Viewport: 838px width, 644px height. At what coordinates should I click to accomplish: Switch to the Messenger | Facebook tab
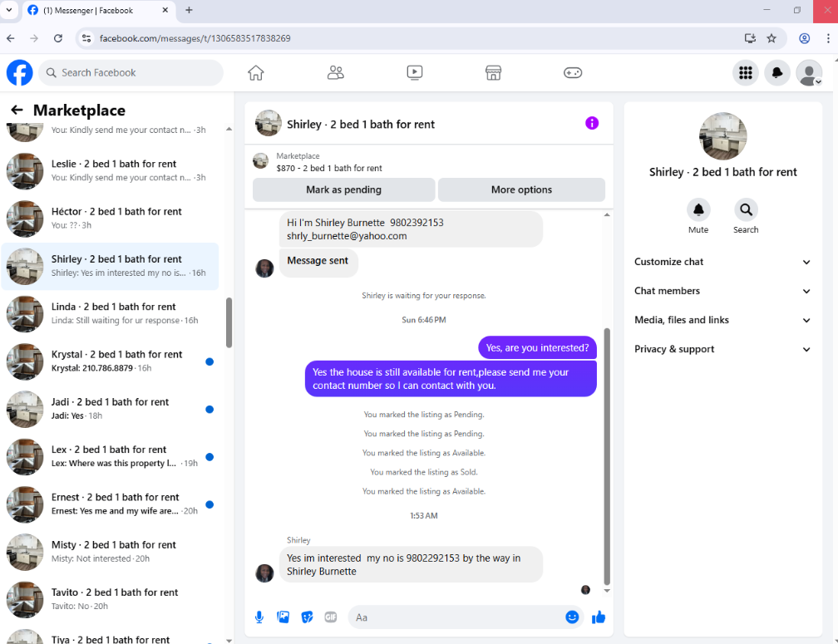[x=98, y=11]
